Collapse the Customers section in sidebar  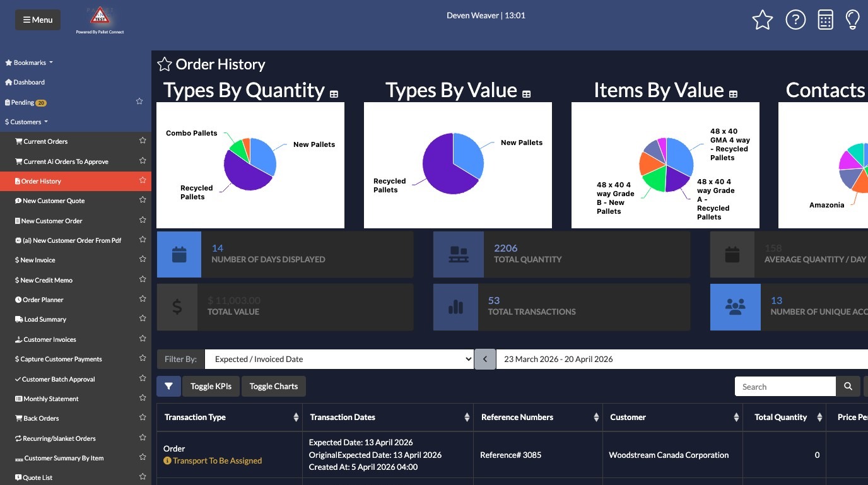[x=26, y=122]
